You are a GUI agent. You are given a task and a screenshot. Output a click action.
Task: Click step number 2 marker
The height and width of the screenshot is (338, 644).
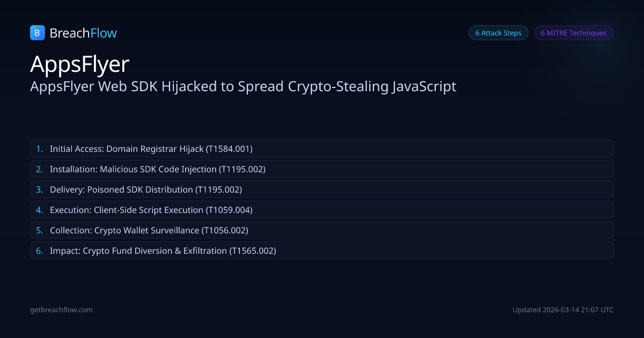click(39, 169)
